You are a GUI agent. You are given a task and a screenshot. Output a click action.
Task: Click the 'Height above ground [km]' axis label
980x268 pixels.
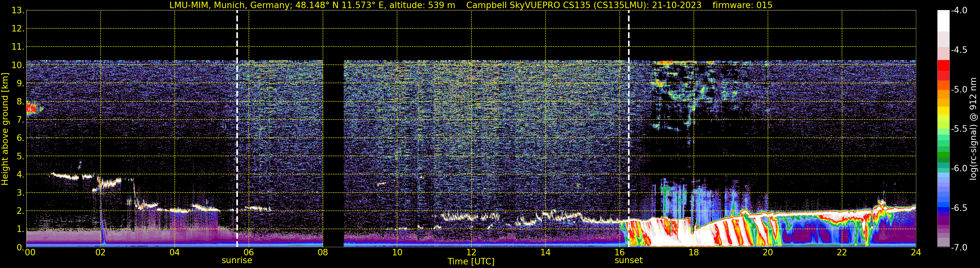5,129
